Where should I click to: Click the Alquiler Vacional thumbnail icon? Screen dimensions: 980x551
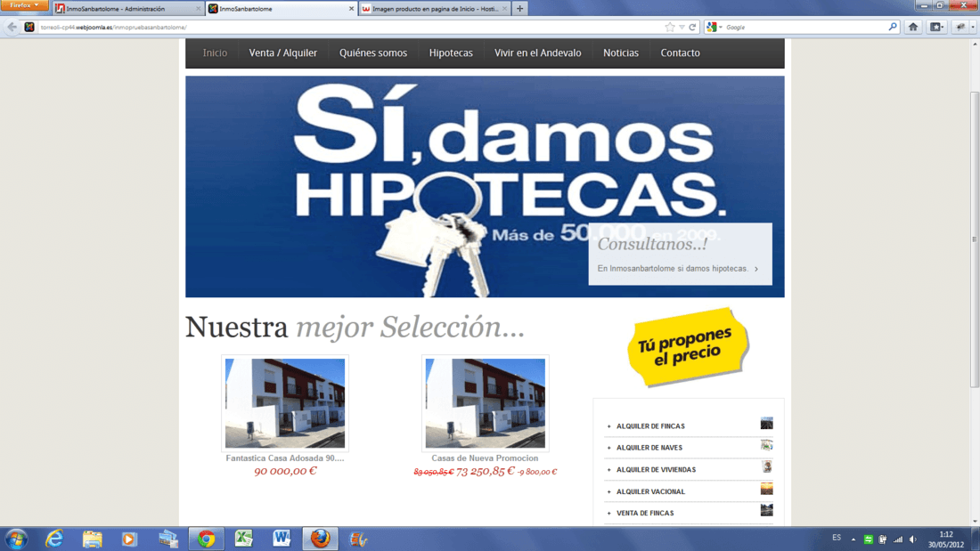click(767, 489)
